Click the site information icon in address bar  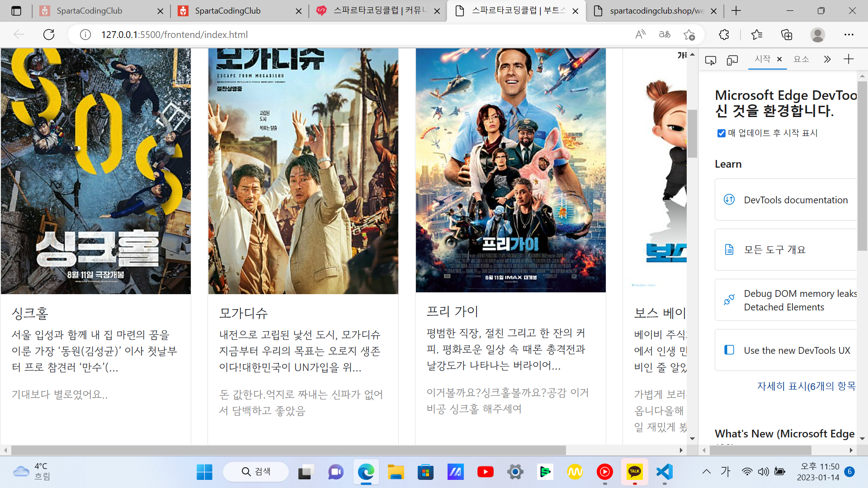tap(85, 35)
